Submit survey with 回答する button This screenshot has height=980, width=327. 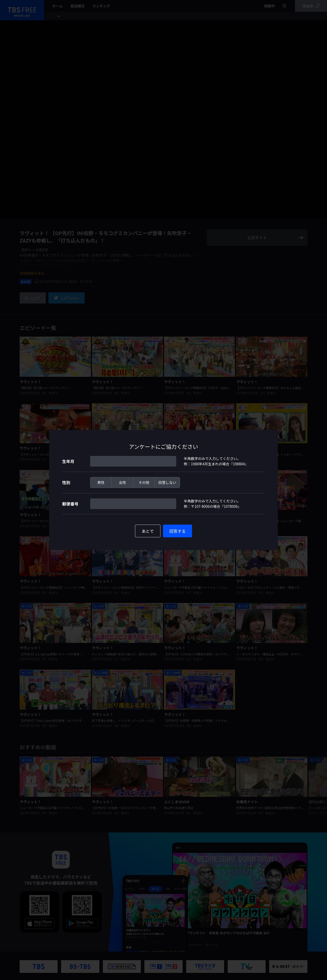pos(178,531)
